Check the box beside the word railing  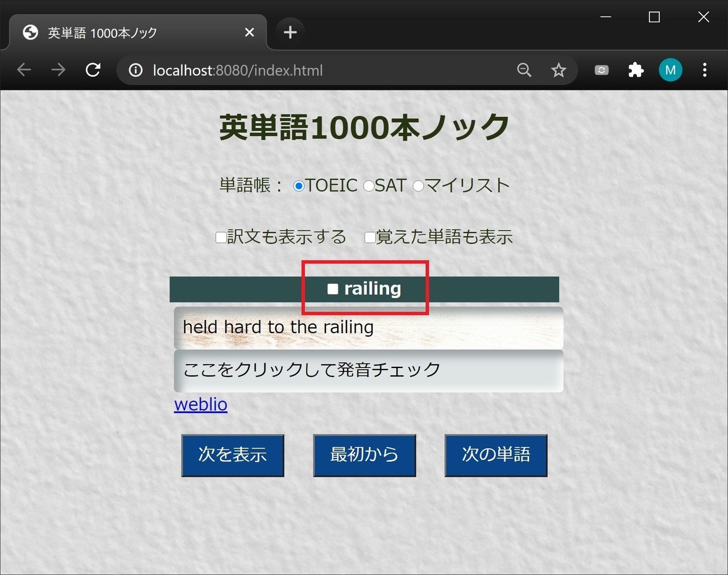point(333,289)
